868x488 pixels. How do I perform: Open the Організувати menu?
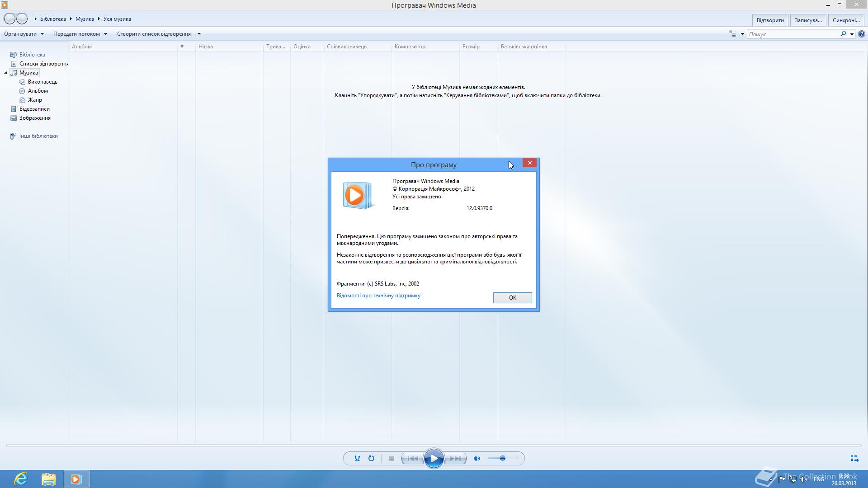point(24,34)
